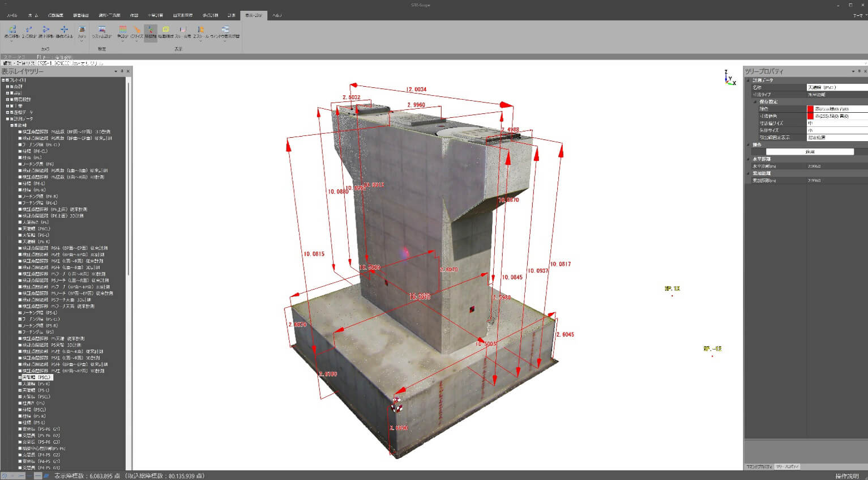Open the ファイル menu tab
The image size is (868, 480).
click(12, 15)
